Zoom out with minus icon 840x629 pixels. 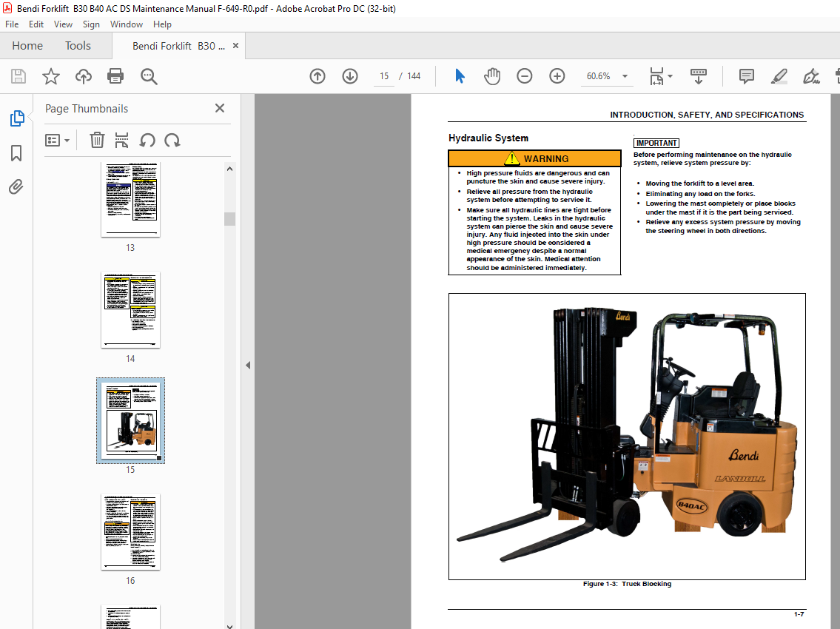pyautogui.click(x=525, y=76)
